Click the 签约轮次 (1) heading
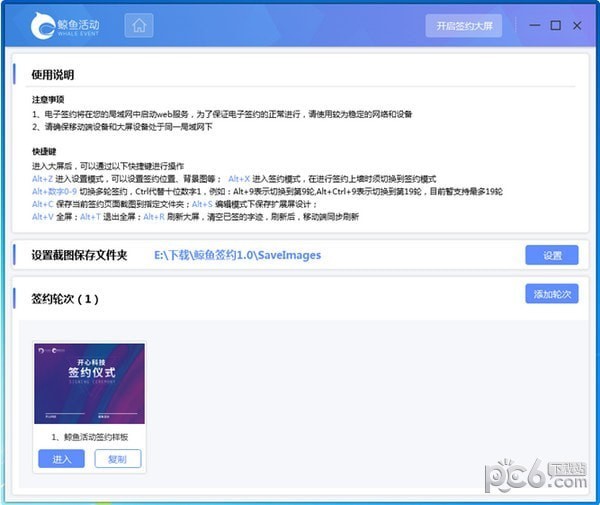The height and width of the screenshot is (505, 600). pyautogui.click(x=65, y=299)
